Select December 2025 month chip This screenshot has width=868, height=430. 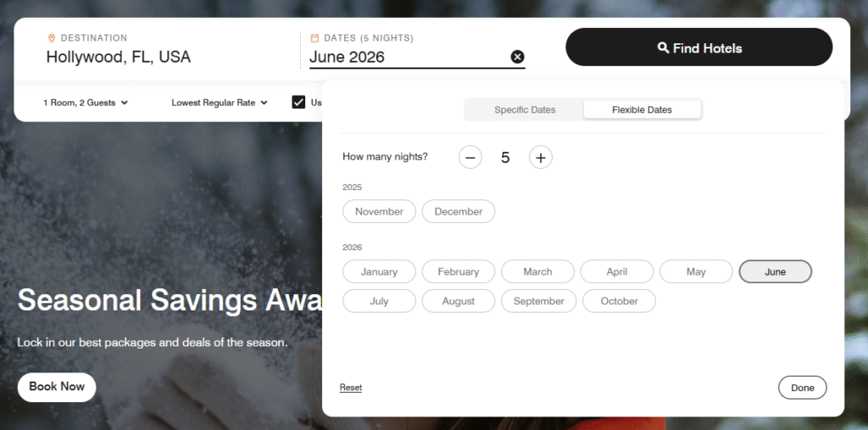point(459,211)
